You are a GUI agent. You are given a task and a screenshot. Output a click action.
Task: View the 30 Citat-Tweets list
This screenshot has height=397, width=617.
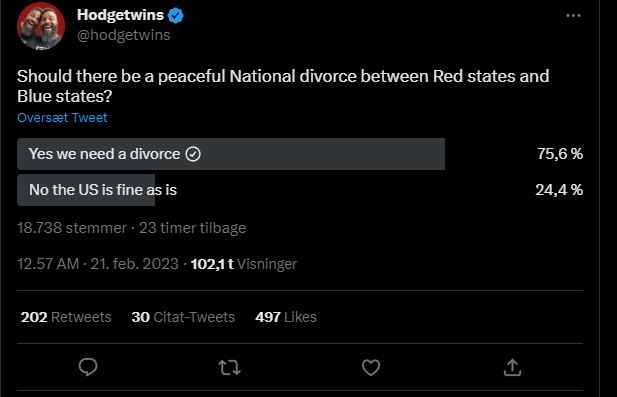click(183, 317)
